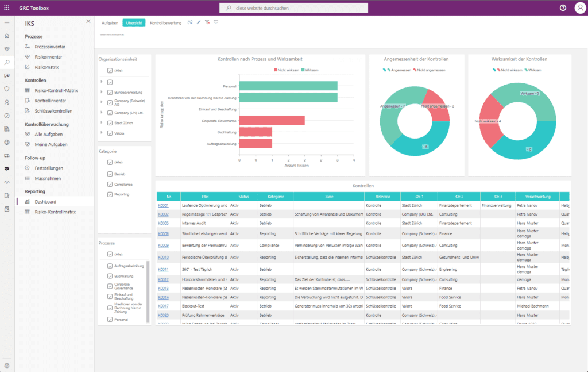This screenshot has height=372, width=588.
Task: Open control link K0009
Action: point(163,246)
